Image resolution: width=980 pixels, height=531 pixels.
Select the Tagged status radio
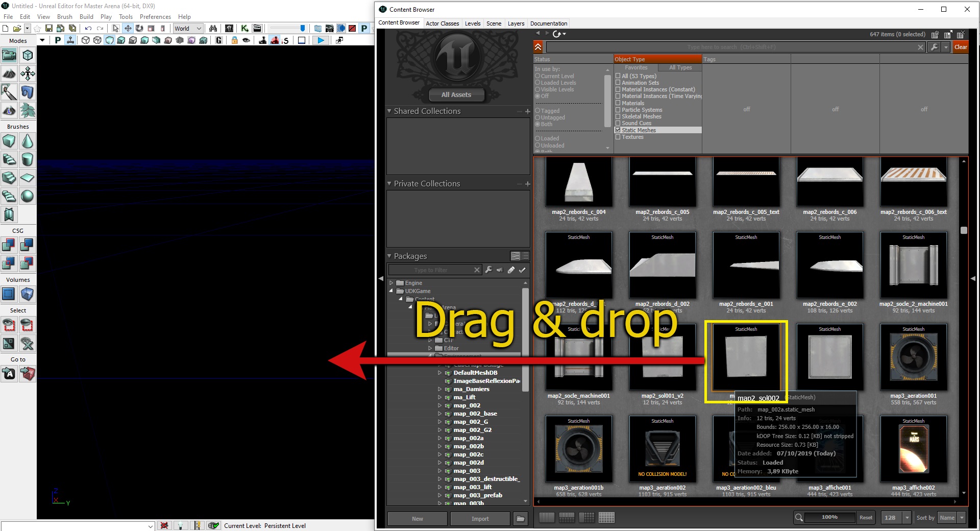pos(537,111)
